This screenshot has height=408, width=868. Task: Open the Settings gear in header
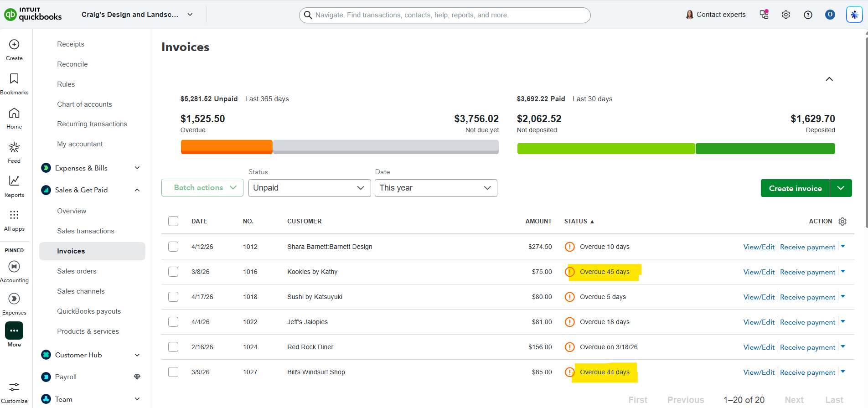click(x=786, y=15)
